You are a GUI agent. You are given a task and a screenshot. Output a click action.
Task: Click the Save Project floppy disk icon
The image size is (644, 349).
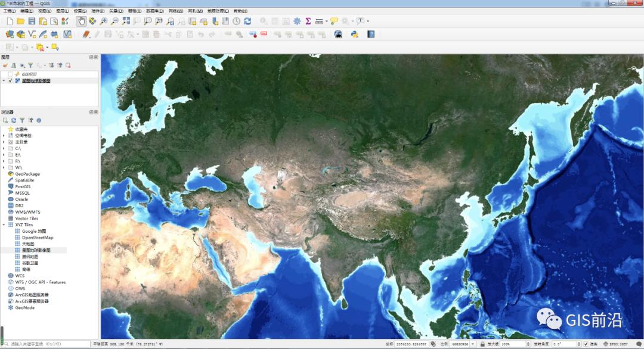click(32, 21)
